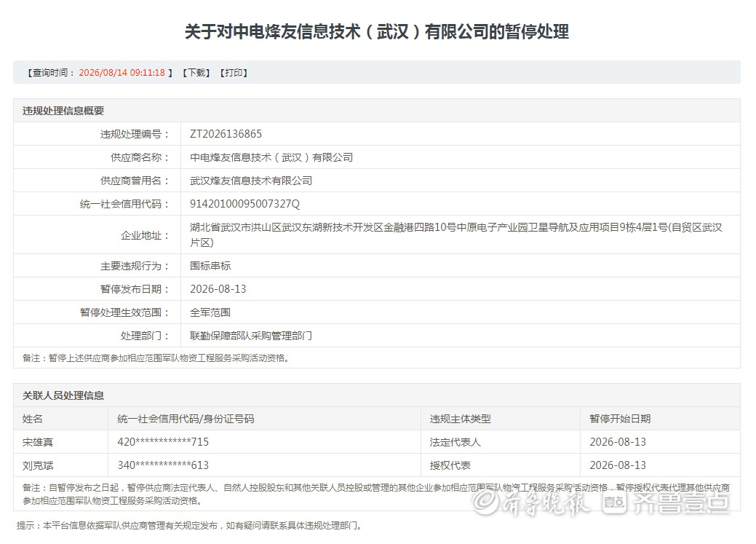Select supplier name 中电烽友信息技术（武汉）有限公司 in table

271,157
